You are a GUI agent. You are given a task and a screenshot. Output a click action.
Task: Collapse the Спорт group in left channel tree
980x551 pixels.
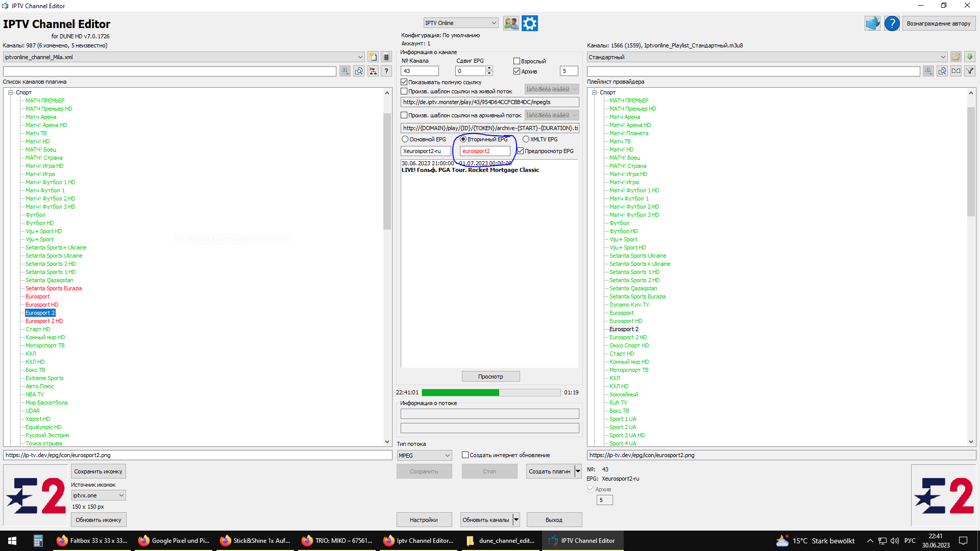[x=10, y=92]
